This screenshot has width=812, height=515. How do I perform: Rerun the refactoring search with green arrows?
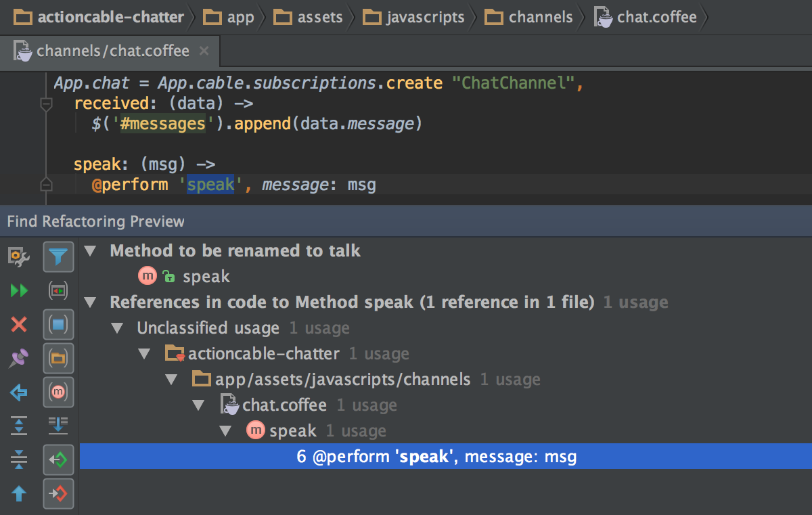coord(19,291)
